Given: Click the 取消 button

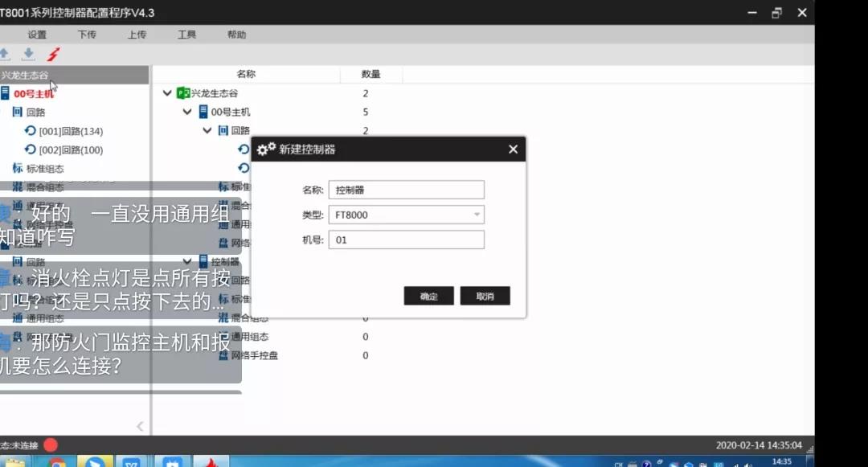Looking at the screenshot, I should (x=485, y=296).
